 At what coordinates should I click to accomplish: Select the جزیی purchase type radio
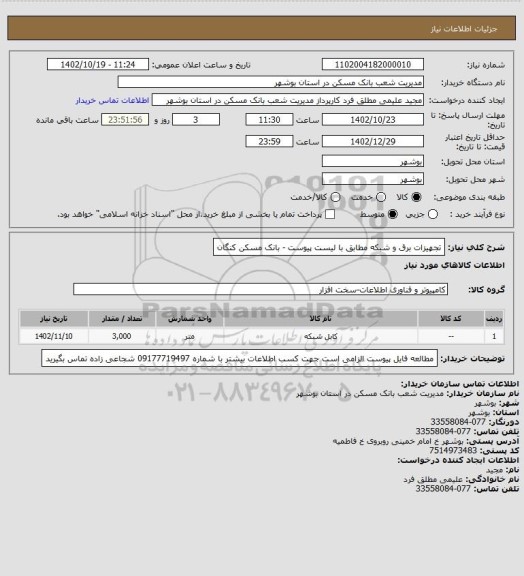[x=433, y=214]
